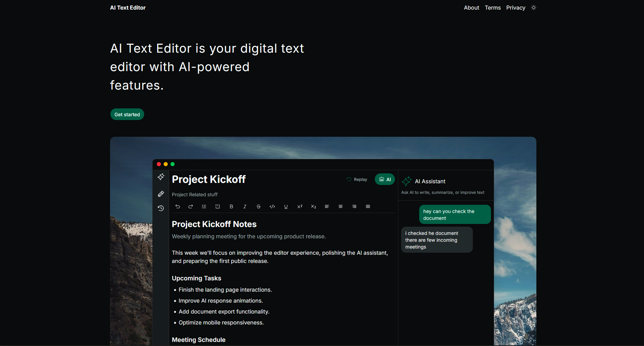Screen dimensions: 644x346
Task: Click the 'i checked he document' reply bubble
Action: pos(437,240)
